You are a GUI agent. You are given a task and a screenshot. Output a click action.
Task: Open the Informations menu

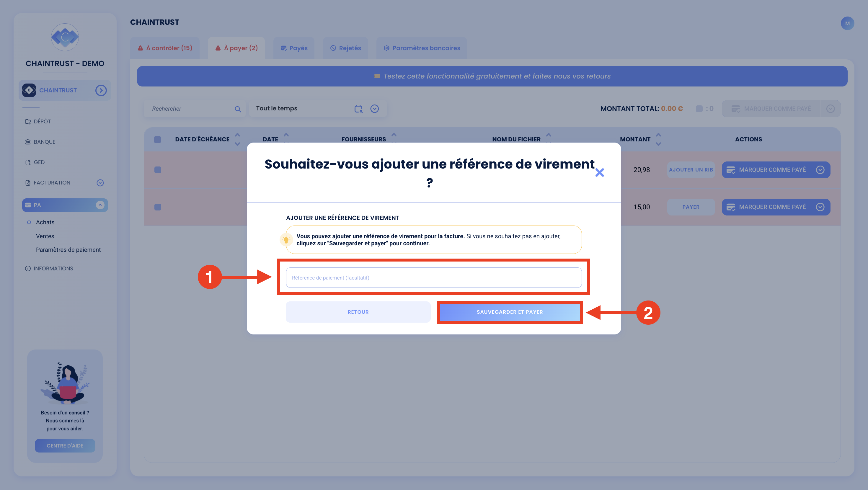49,269
